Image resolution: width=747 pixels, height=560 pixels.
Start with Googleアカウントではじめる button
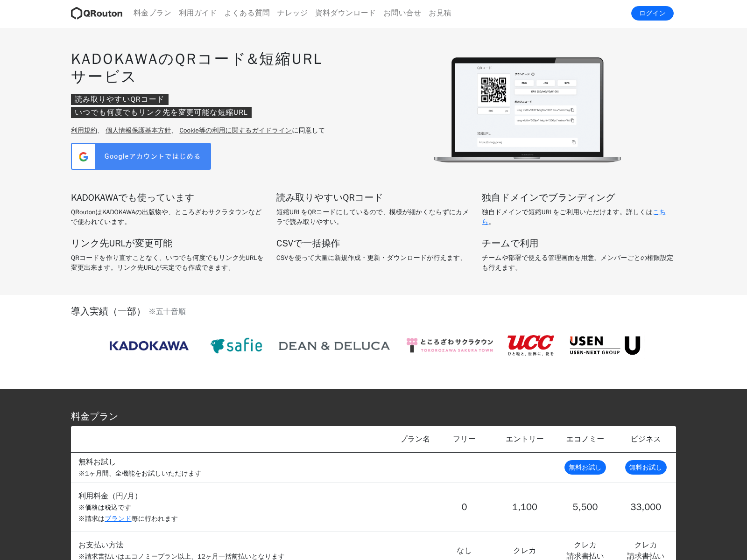[x=141, y=156]
